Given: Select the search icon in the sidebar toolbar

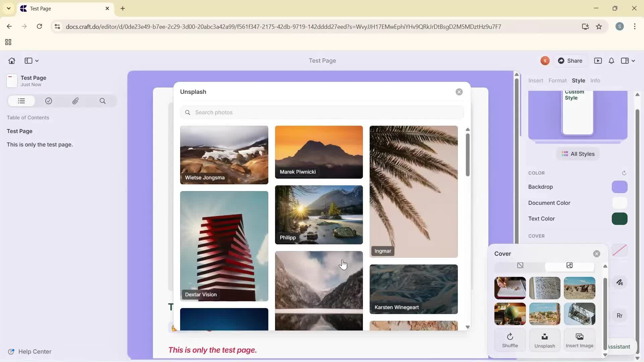Looking at the screenshot, I should 103,101.
